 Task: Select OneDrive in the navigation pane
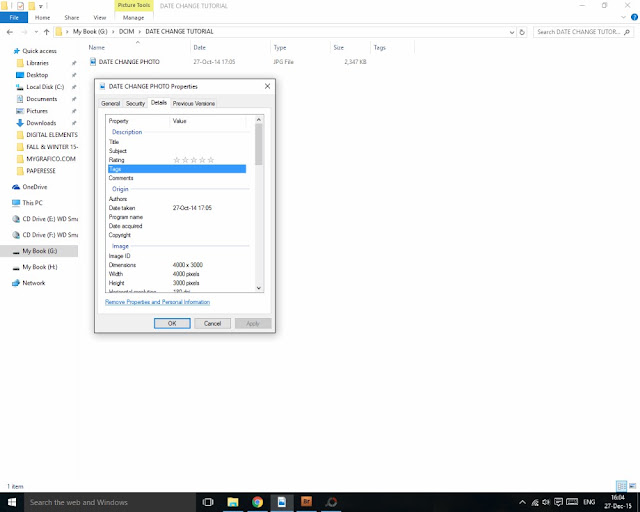tap(35, 187)
